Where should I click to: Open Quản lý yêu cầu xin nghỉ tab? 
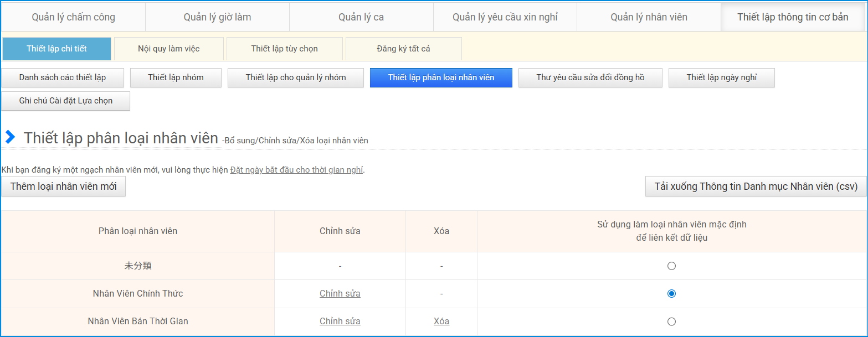(x=505, y=17)
